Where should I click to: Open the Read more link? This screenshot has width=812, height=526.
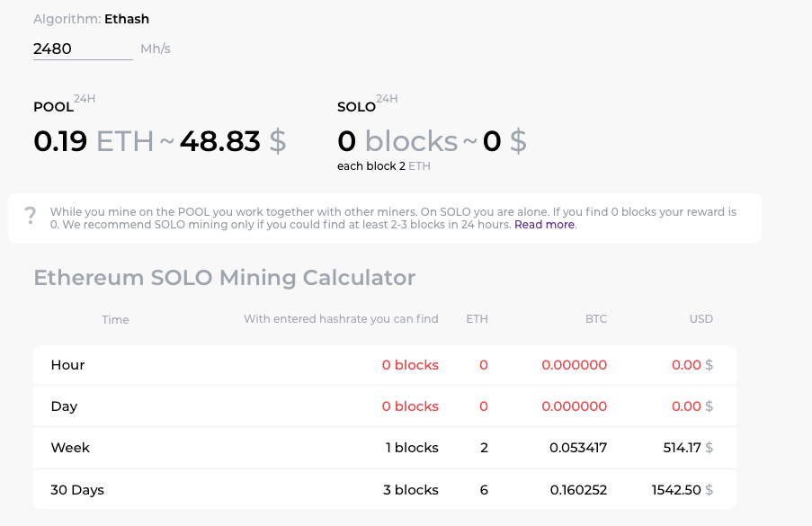[x=545, y=225]
